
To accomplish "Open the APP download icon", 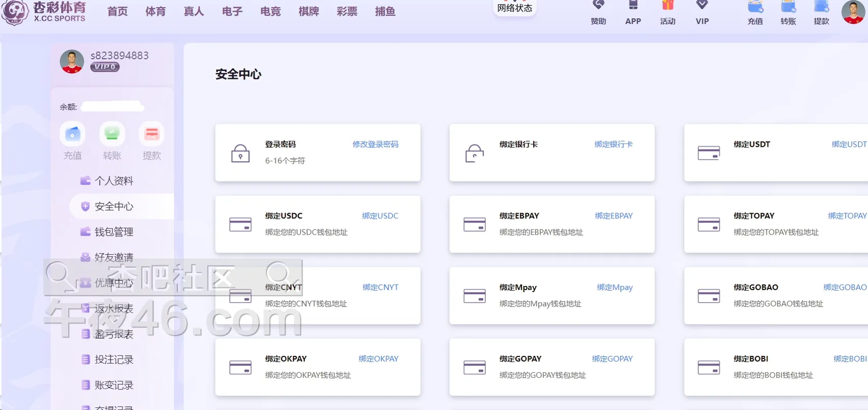I will click(x=633, y=6).
